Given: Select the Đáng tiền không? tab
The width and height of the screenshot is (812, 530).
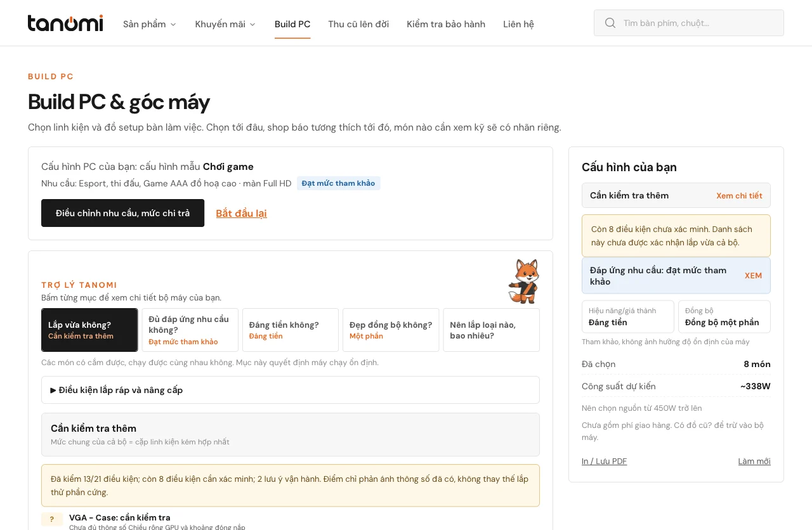Looking at the screenshot, I should (291, 330).
